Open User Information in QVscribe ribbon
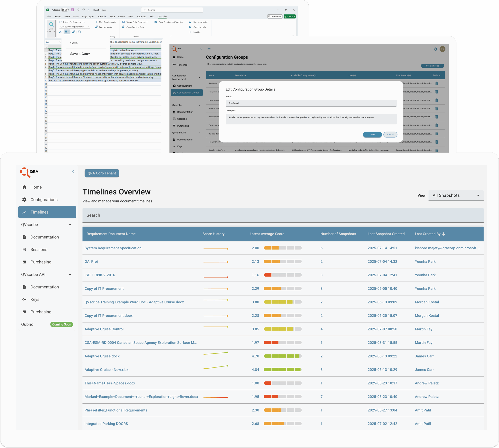 [x=198, y=22]
